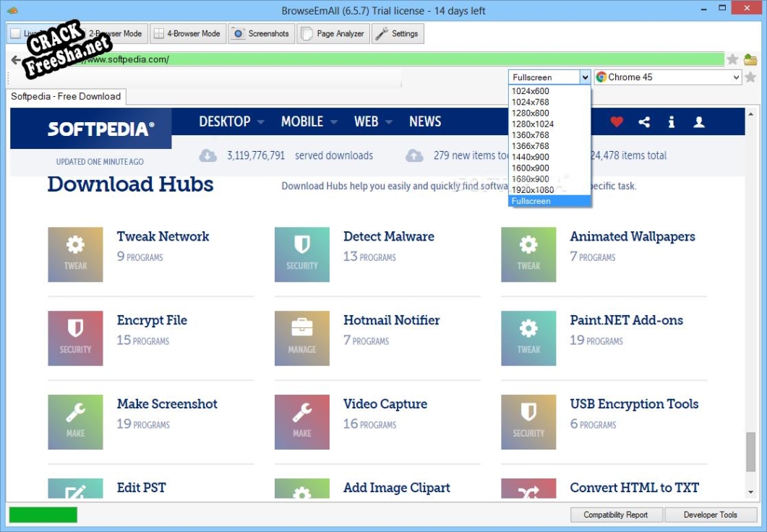
Task: Click the share icon in Softpedia header
Action: [x=644, y=122]
